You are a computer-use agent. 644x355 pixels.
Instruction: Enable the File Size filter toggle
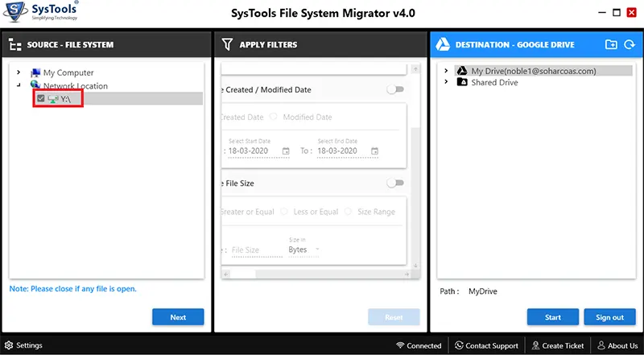point(395,183)
